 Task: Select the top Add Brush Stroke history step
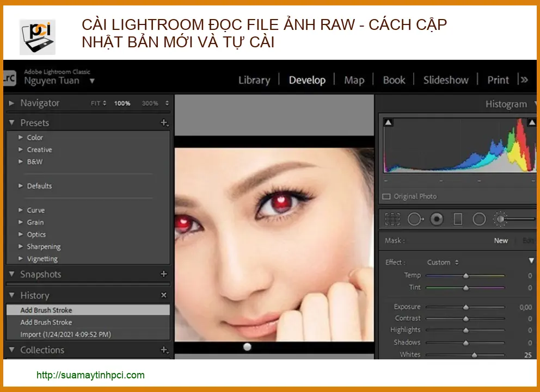(x=88, y=310)
